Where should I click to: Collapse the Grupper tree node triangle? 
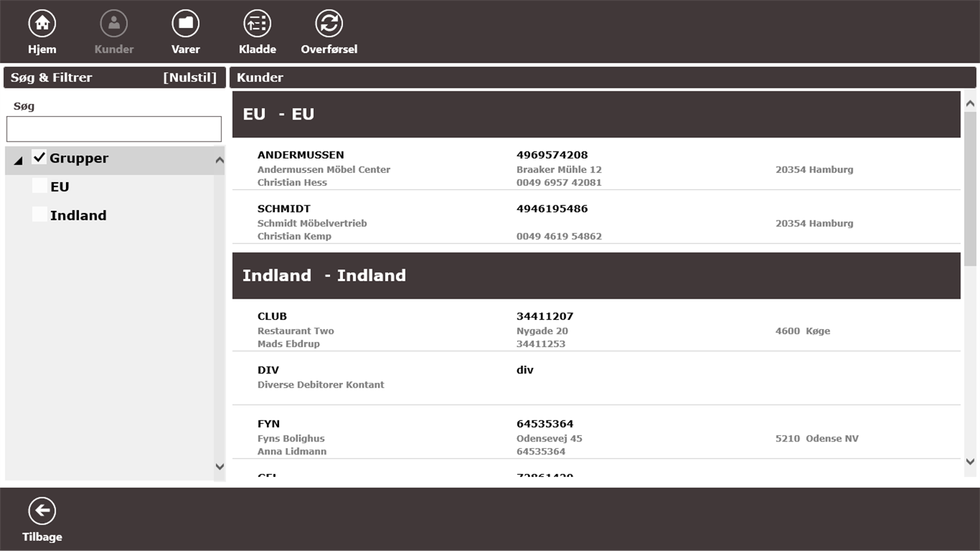(18, 161)
